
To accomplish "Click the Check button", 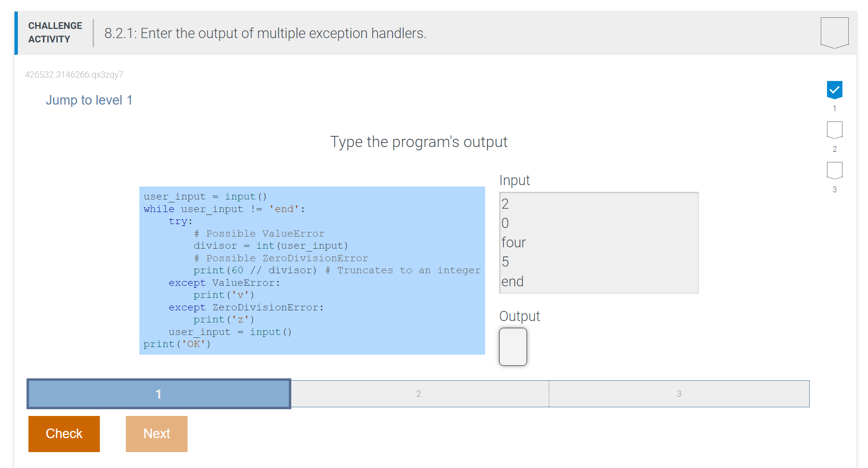I will (64, 433).
